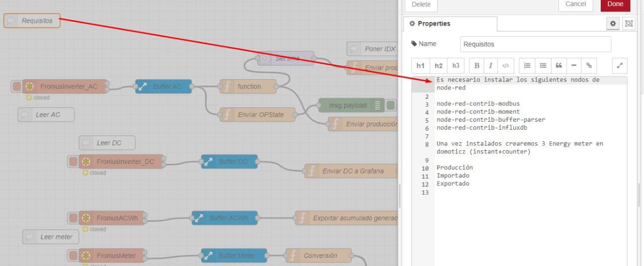644x266 pixels.
Task: Expand the markdown editor to full view
Action: [x=620, y=66]
